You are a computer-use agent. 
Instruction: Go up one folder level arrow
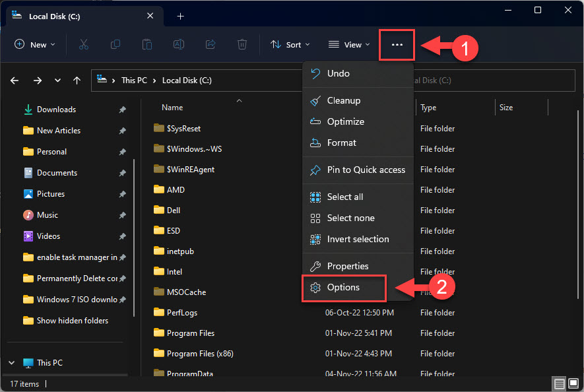pos(77,81)
